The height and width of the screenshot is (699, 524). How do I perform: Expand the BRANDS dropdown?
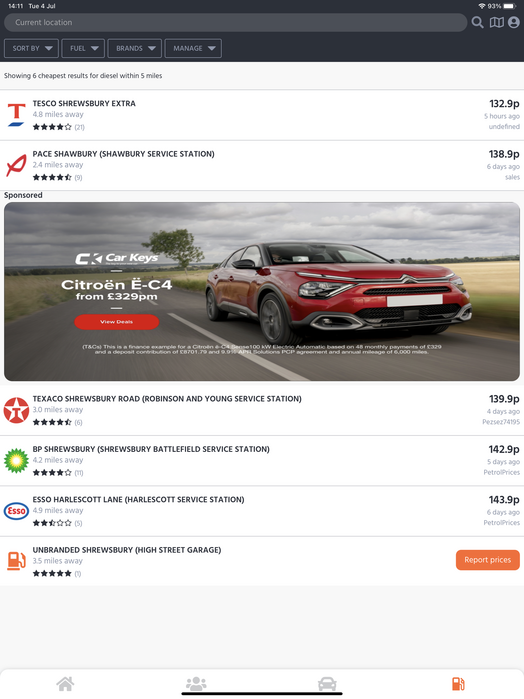(134, 48)
